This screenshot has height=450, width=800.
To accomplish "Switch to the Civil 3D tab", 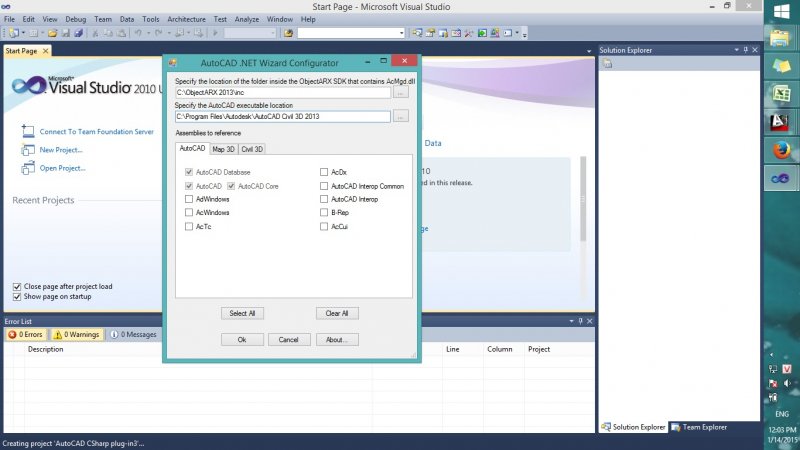I will coord(252,149).
